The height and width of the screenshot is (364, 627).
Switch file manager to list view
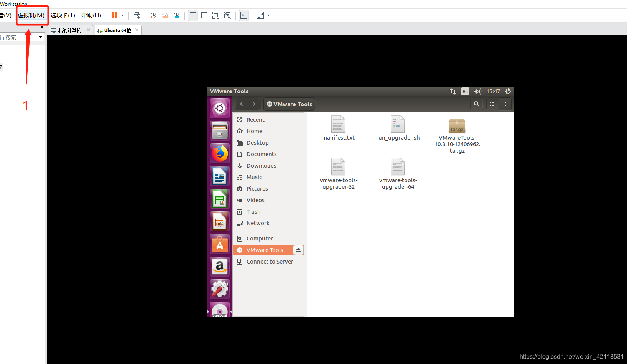click(x=492, y=104)
